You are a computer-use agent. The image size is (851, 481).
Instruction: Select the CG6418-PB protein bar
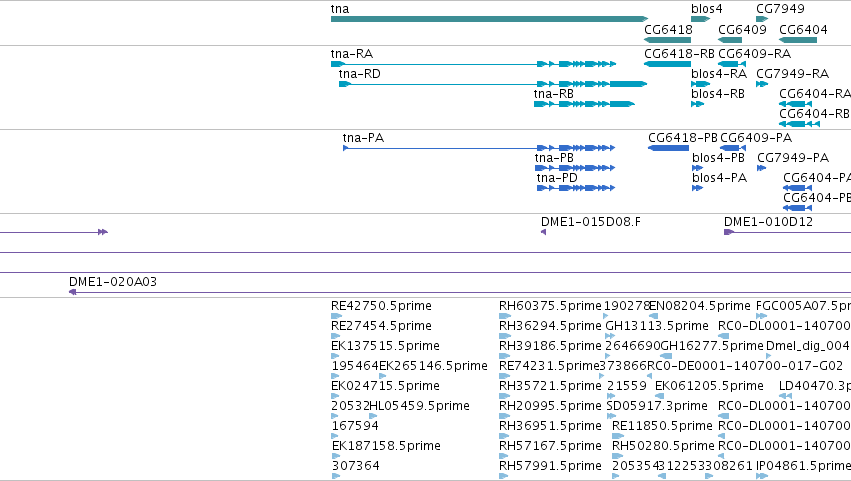[x=668, y=148]
